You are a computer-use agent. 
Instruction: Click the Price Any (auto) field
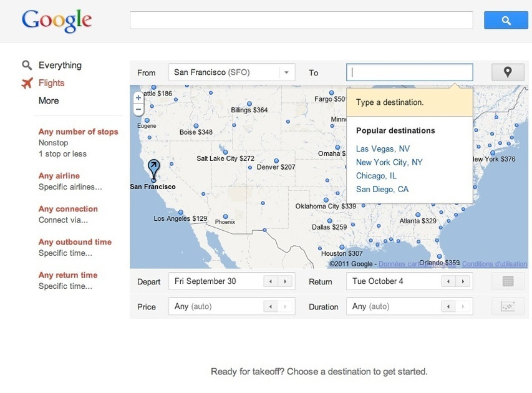click(x=232, y=306)
